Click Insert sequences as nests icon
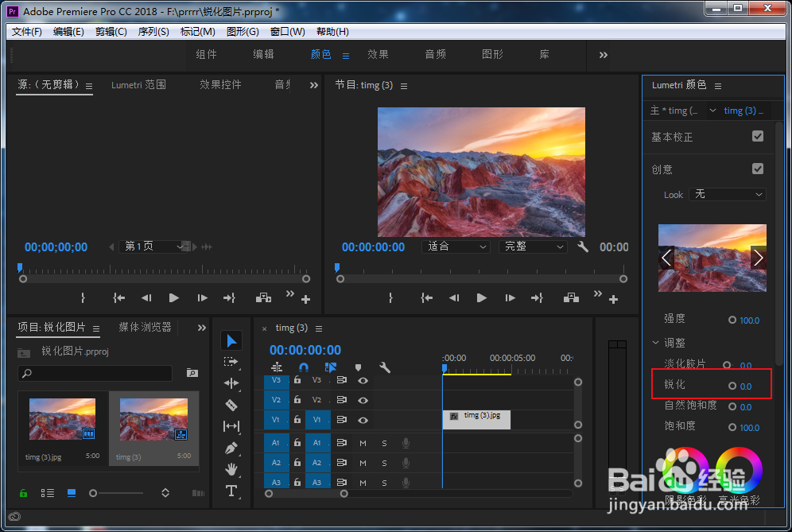This screenshot has height=532, width=792. pos(277,367)
